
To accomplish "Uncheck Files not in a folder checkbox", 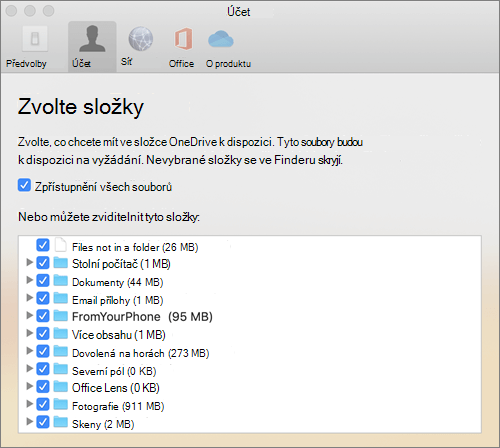I will (x=43, y=245).
